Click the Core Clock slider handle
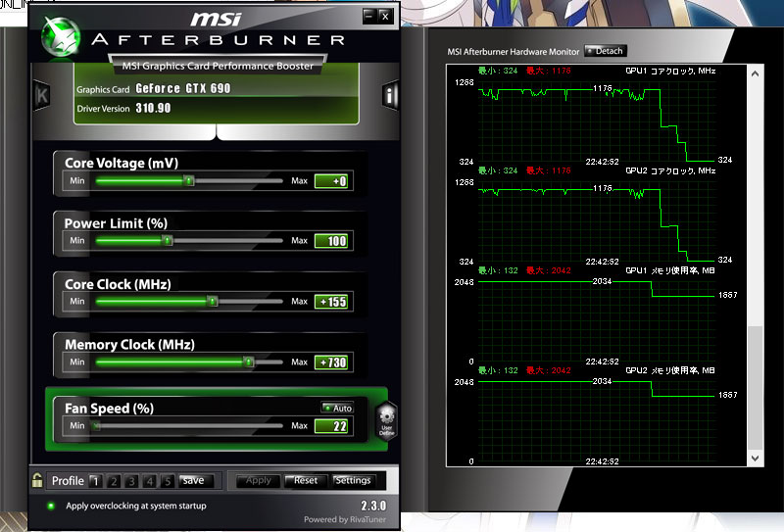Image resolution: width=784 pixels, height=532 pixels. pos(213,301)
